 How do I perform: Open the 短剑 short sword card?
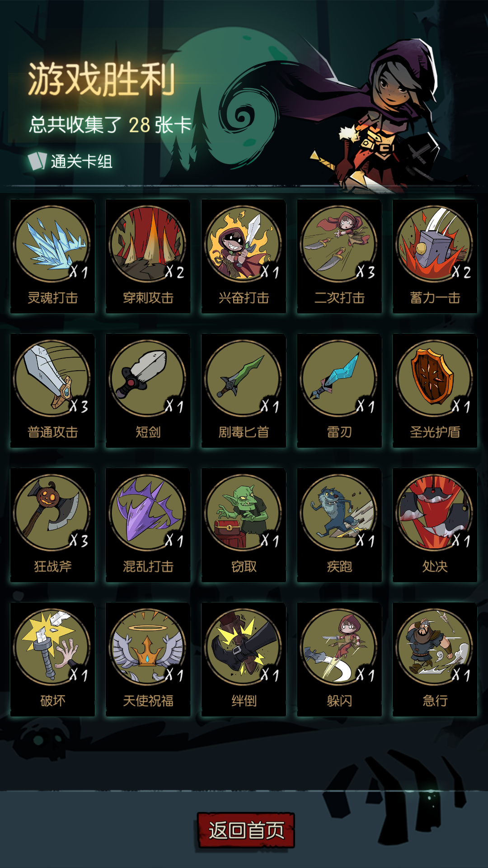(148, 391)
